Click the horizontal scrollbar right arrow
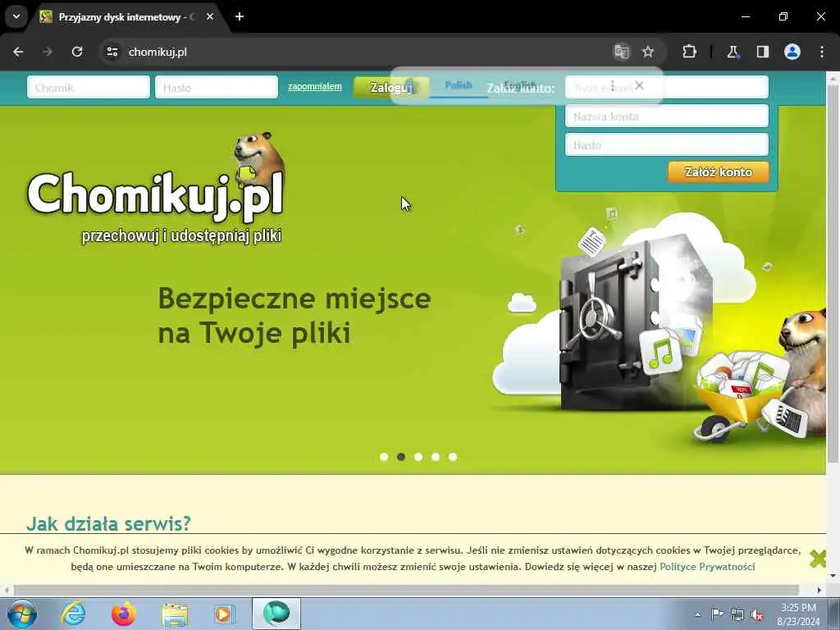Screen dimensions: 840x630 coord(819,590)
